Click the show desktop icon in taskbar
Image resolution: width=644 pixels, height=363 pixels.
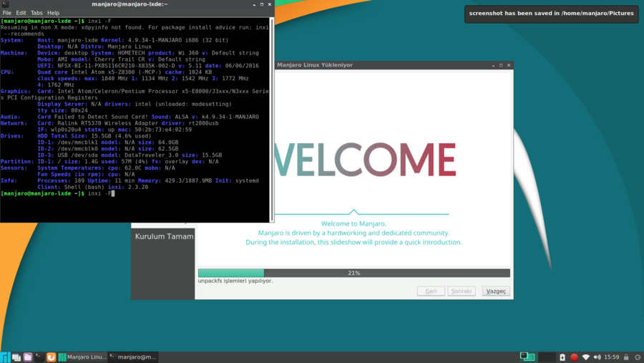pos(16,357)
